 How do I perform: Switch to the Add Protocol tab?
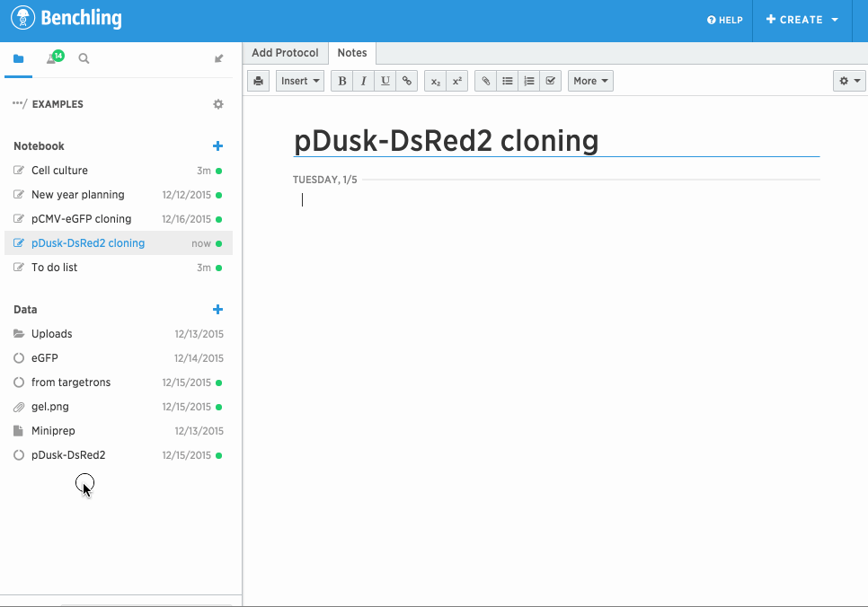(285, 53)
